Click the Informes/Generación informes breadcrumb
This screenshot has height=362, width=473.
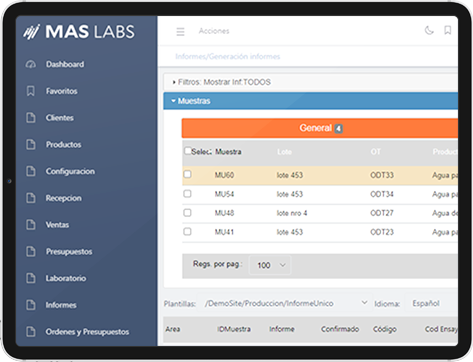(x=228, y=56)
